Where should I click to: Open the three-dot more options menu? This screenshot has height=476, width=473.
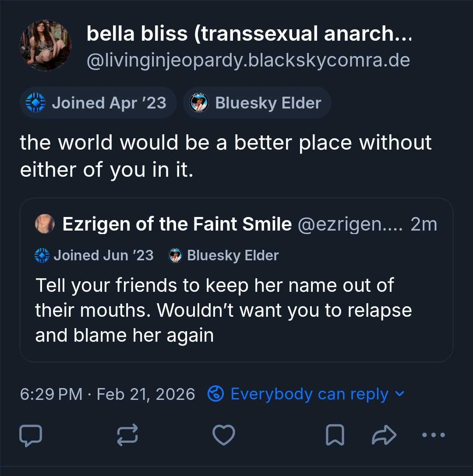434,435
